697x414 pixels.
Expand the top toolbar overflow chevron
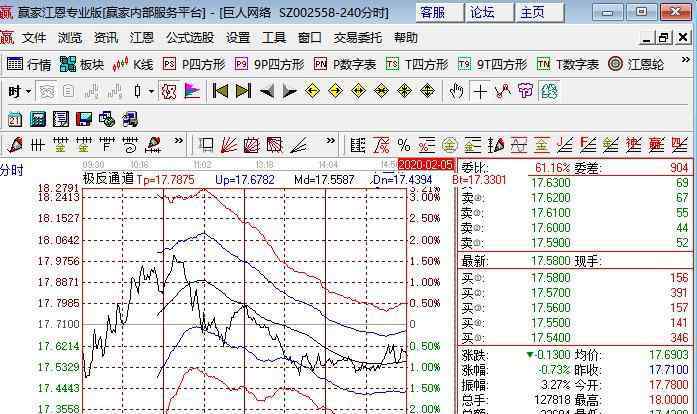(x=685, y=60)
